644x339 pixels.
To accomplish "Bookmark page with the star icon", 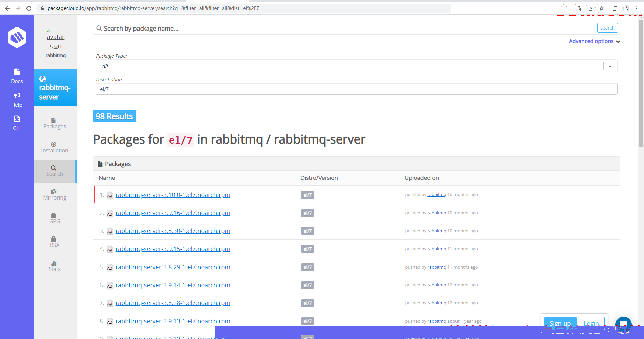I will click(602, 8).
